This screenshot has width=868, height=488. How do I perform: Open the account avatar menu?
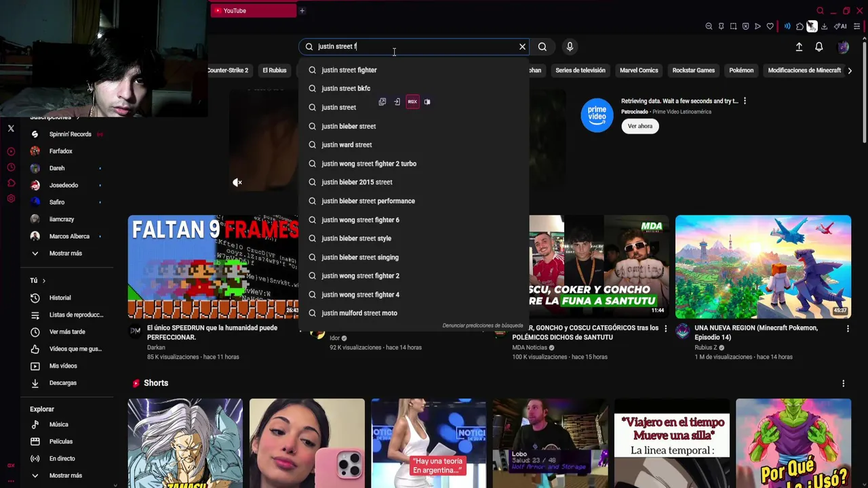(843, 47)
